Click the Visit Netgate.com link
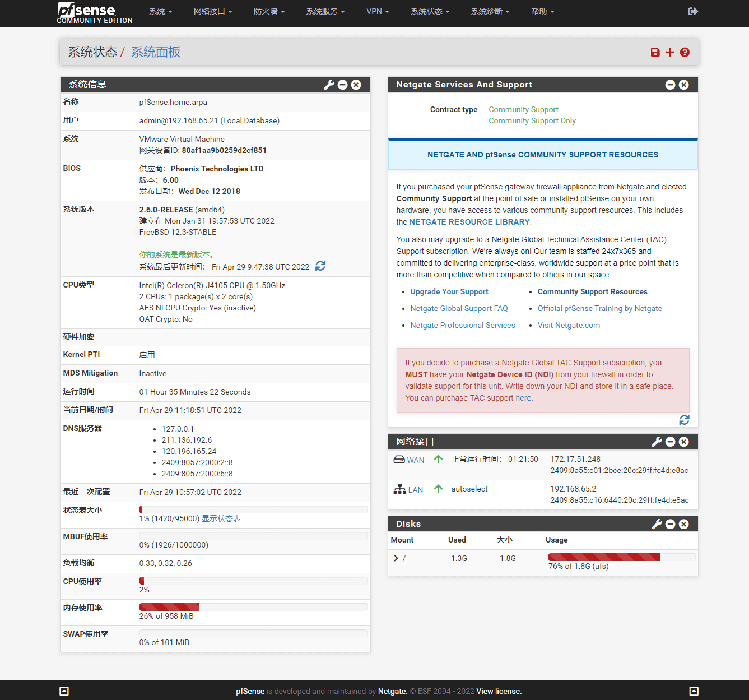This screenshot has width=749, height=700. click(569, 325)
